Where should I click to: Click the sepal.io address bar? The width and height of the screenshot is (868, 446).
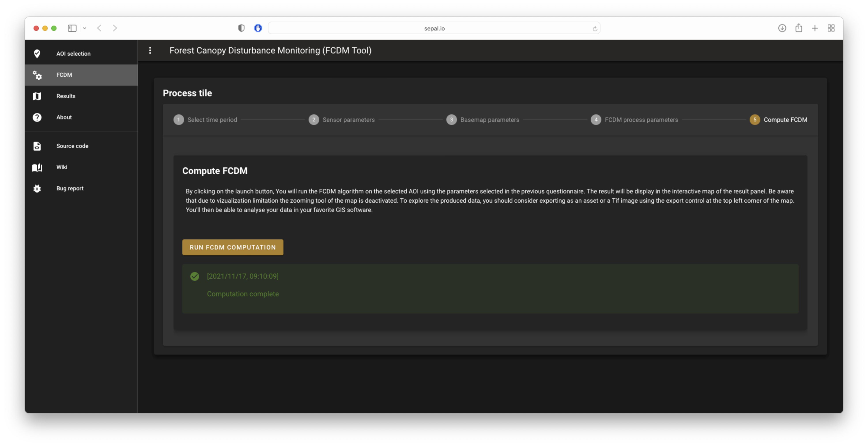[x=434, y=28]
